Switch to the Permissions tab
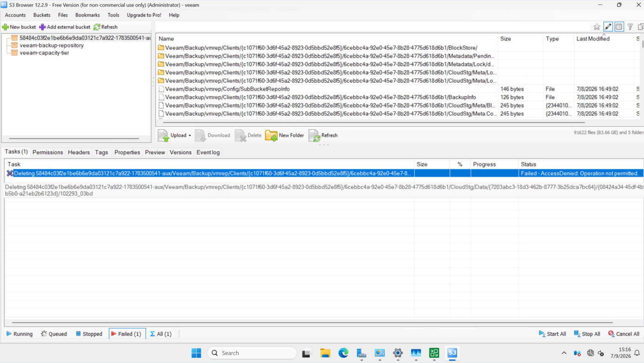 pyautogui.click(x=48, y=152)
